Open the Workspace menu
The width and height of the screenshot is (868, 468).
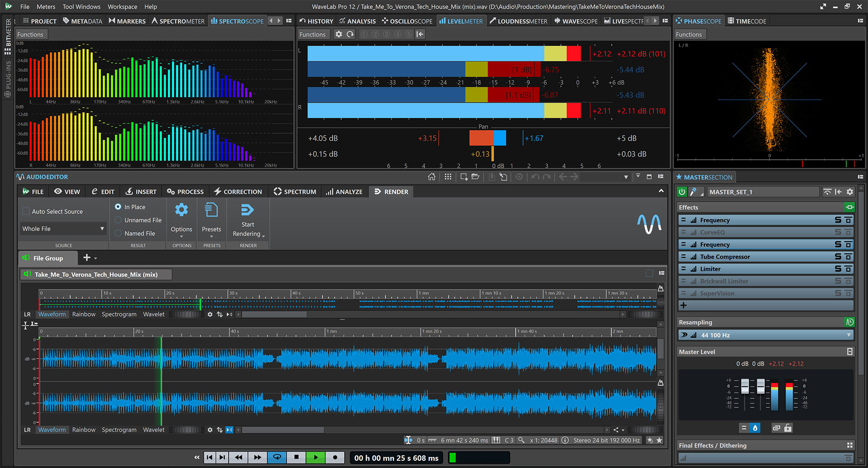(122, 7)
